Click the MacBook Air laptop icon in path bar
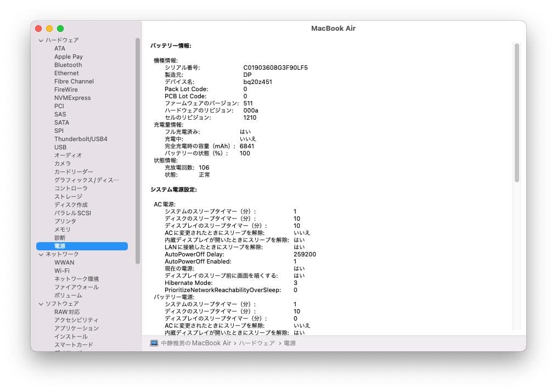This screenshot has height=392, width=557. 154,343
